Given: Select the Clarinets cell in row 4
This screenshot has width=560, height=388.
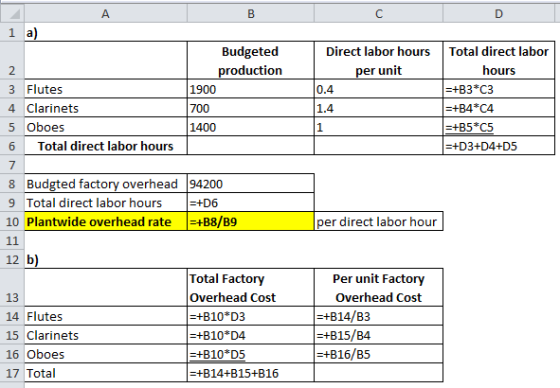Looking at the screenshot, I should coord(106,108).
